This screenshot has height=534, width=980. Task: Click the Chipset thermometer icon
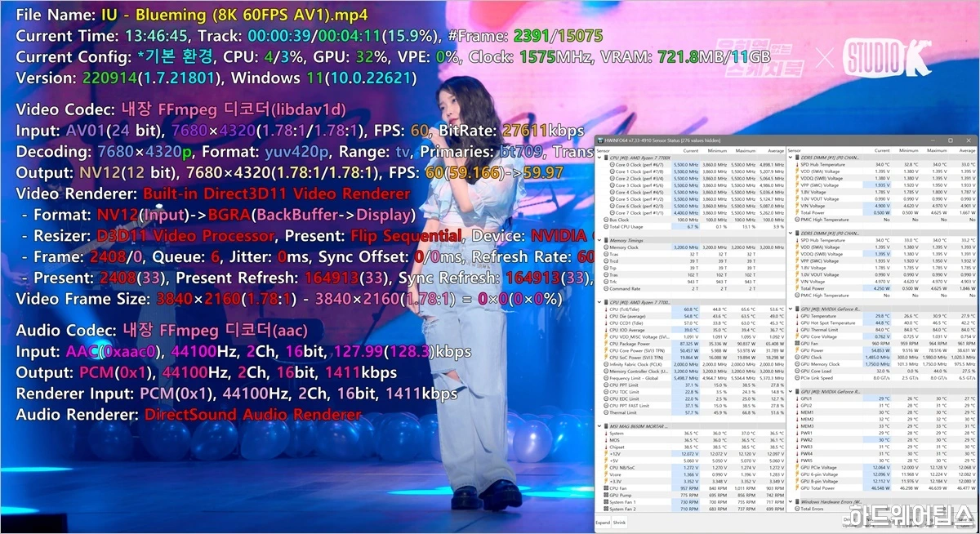(605, 447)
